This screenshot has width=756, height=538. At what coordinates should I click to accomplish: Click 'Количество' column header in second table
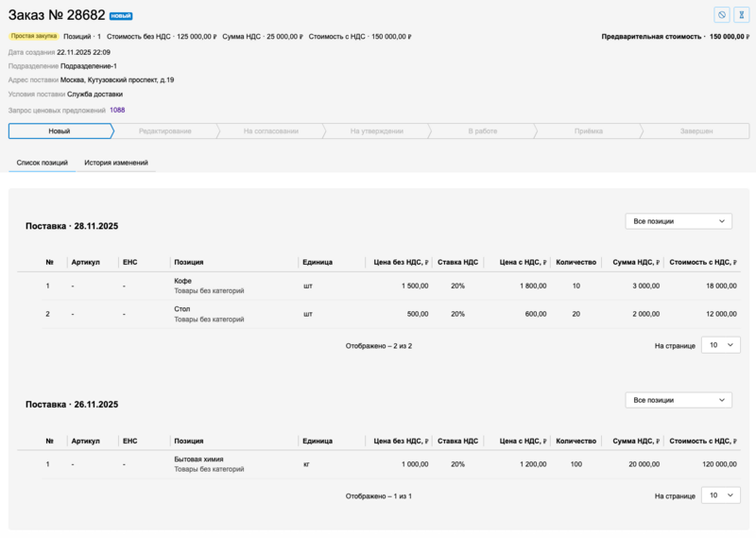tap(576, 441)
